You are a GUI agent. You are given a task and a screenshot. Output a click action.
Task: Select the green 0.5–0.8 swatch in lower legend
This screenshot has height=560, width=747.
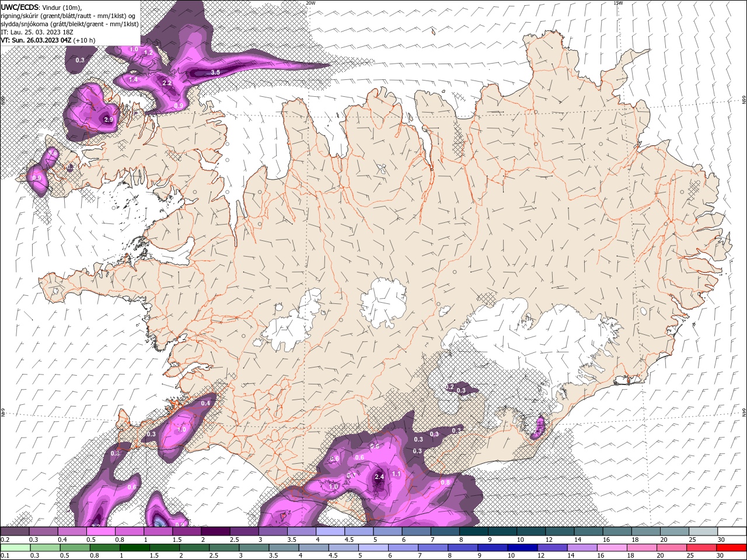click(75, 548)
